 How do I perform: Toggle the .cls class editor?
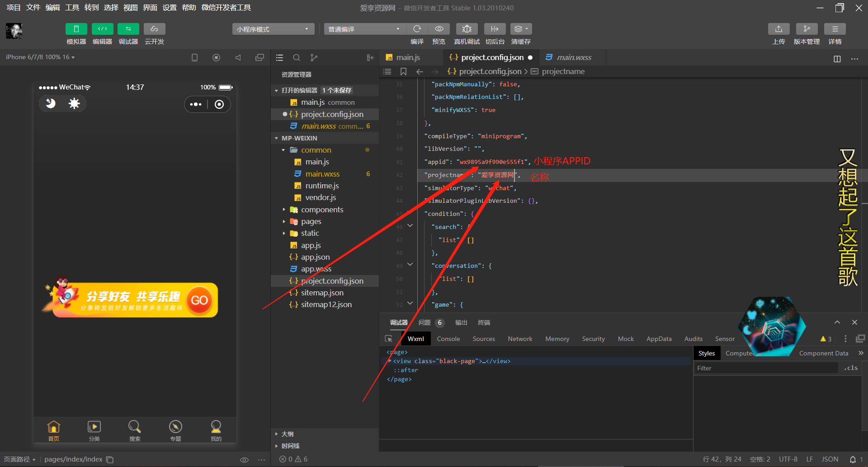(x=851, y=368)
